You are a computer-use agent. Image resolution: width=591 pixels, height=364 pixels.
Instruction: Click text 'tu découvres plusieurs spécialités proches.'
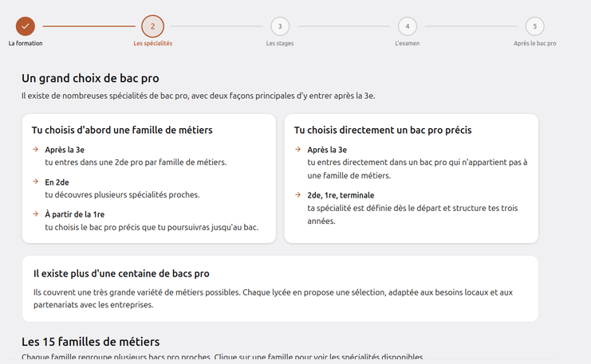[x=123, y=195]
